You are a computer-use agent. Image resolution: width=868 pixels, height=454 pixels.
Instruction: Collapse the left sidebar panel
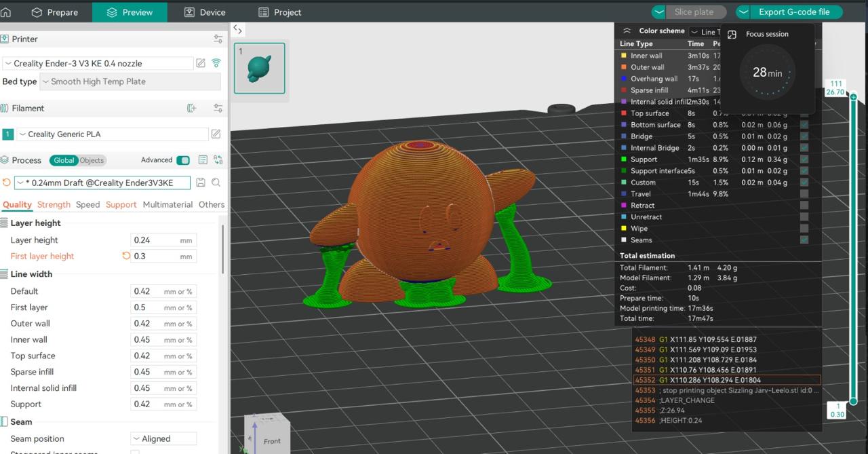pyautogui.click(x=237, y=29)
